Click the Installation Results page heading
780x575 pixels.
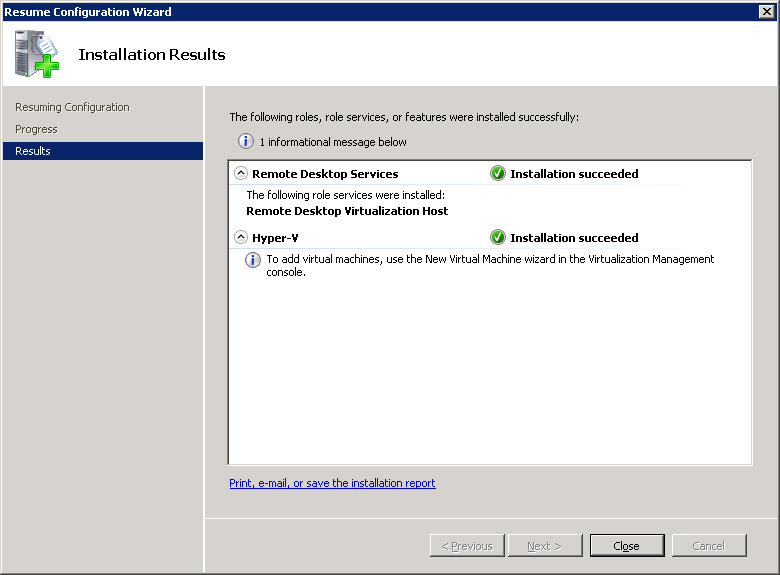[x=152, y=55]
